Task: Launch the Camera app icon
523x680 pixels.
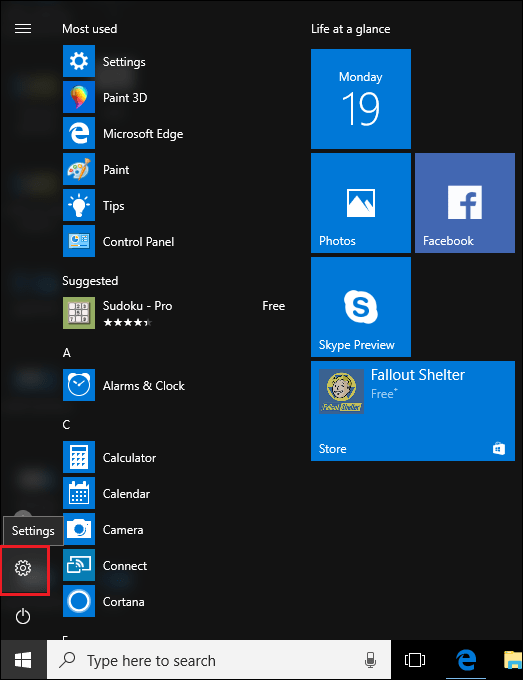Action: 79,529
